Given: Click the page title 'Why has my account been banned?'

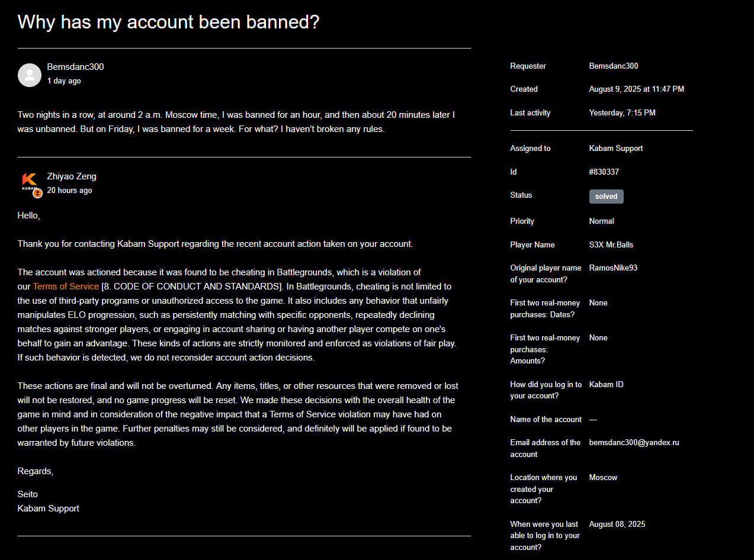Looking at the screenshot, I should (169, 22).
